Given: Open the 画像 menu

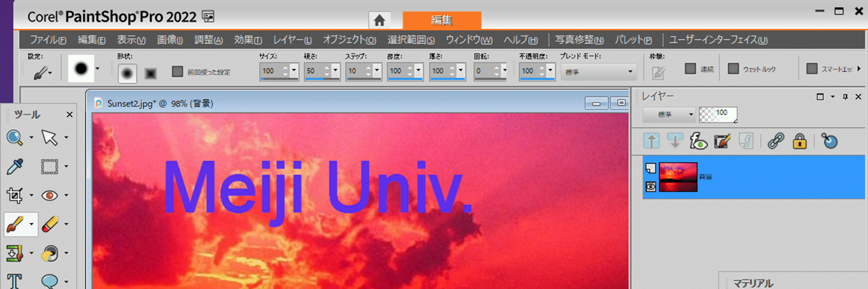Looking at the screenshot, I should coord(170,40).
